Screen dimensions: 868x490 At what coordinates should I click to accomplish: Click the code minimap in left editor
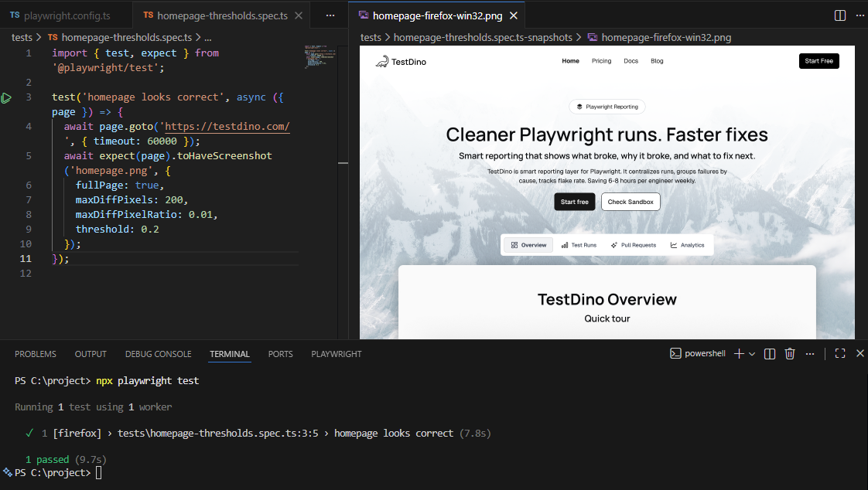coord(317,56)
